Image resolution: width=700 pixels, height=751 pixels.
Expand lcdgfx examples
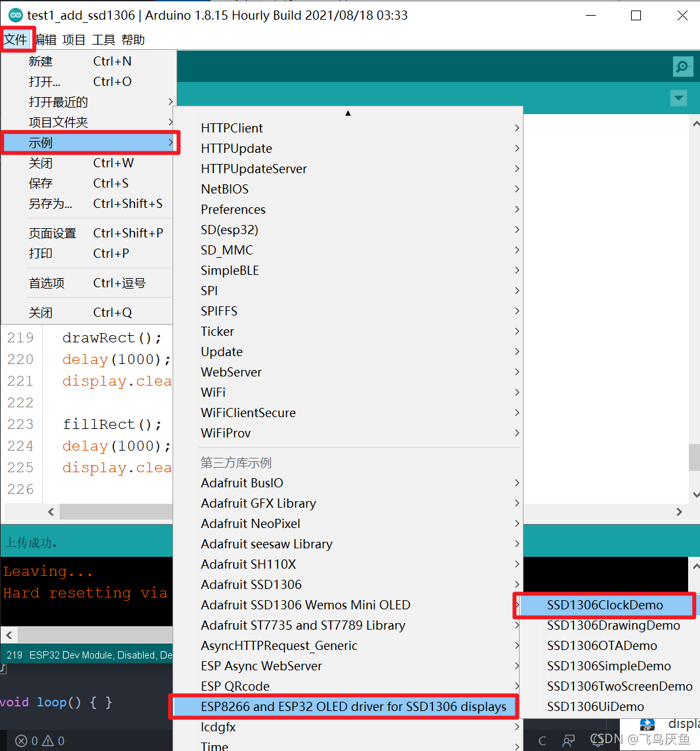pyautogui.click(x=348, y=727)
